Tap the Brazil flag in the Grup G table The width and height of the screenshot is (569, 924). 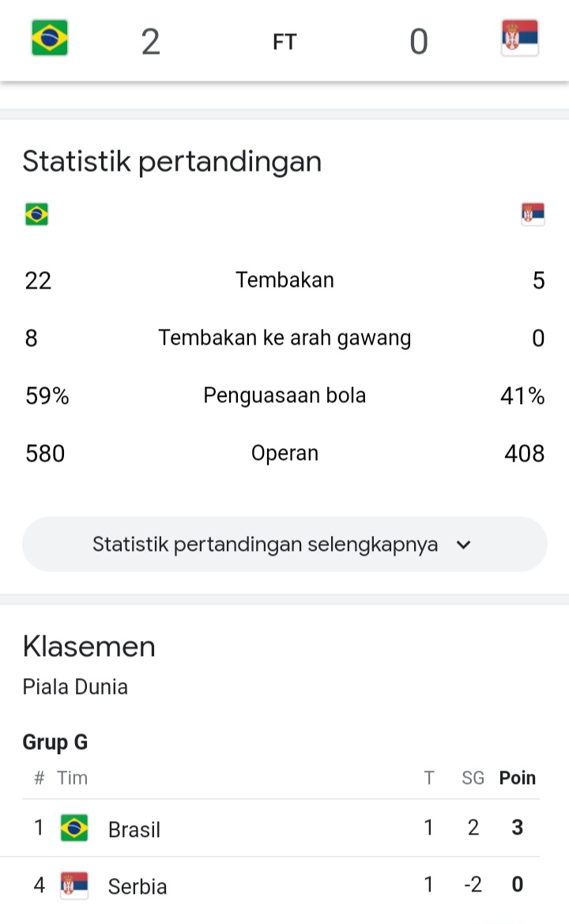point(74,828)
